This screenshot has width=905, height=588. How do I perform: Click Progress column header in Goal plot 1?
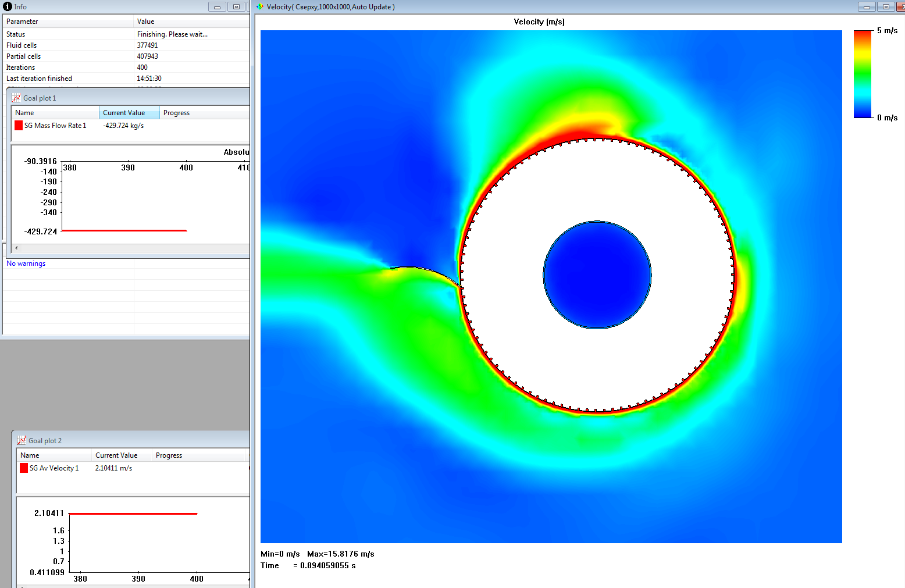point(176,113)
